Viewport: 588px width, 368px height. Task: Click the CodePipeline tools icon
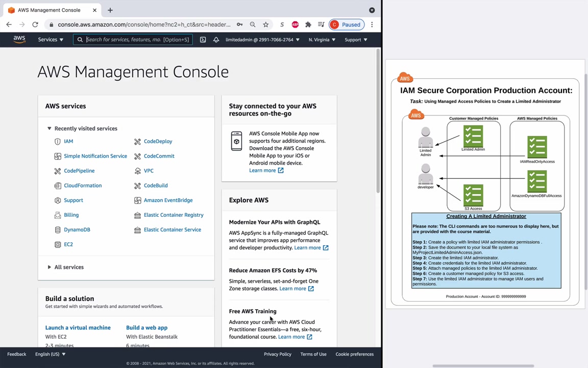tap(57, 171)
